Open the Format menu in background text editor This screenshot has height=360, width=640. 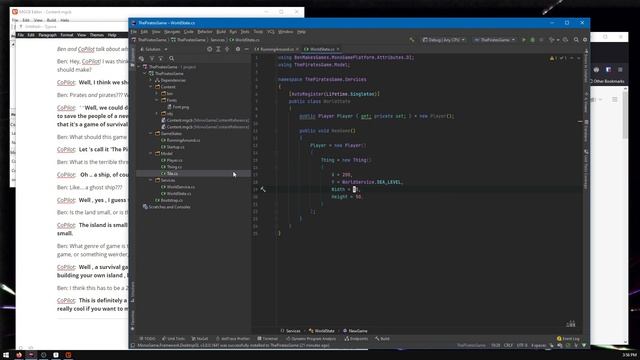point(67,35)
